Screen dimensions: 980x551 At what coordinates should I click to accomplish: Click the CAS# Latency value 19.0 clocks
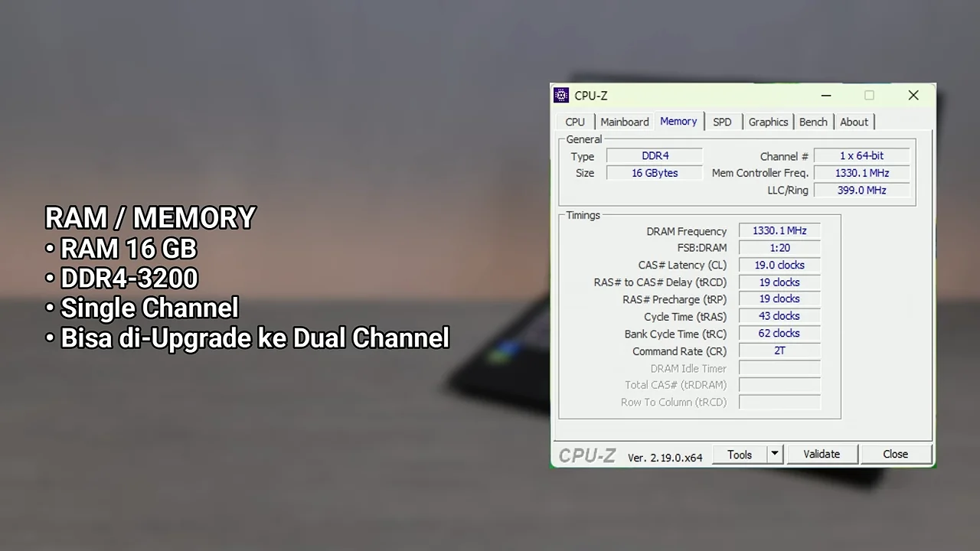pos(779,265)
